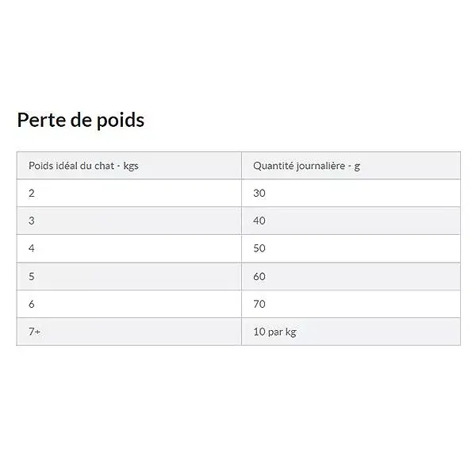The image size is (476, 476).
Task: Click the quantity cell showing 30
Action: [x=351, y=193]
